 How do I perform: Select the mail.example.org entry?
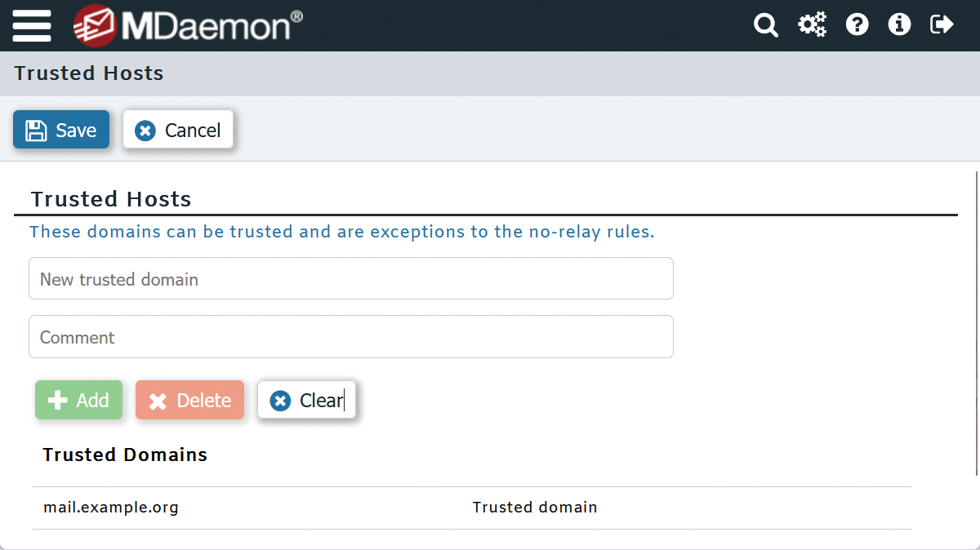coord(111,506)
